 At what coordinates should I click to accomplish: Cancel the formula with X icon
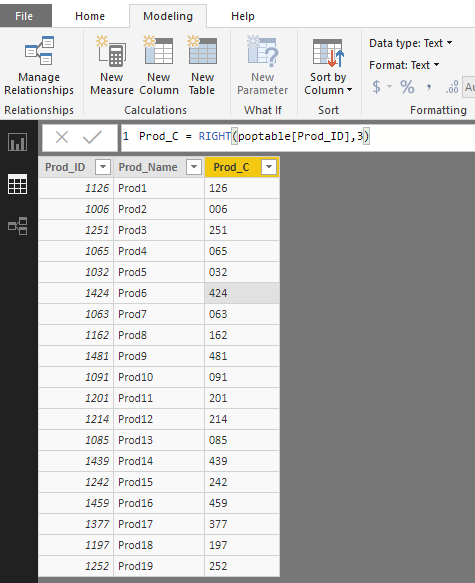tap(62, 137)
